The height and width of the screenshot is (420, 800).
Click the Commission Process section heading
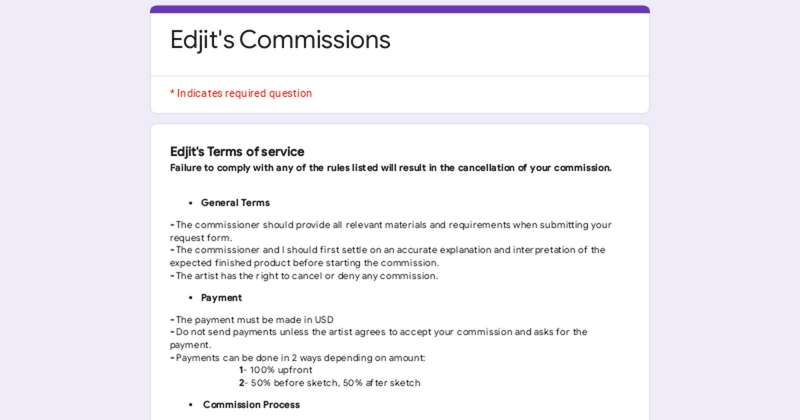[252, 405]
